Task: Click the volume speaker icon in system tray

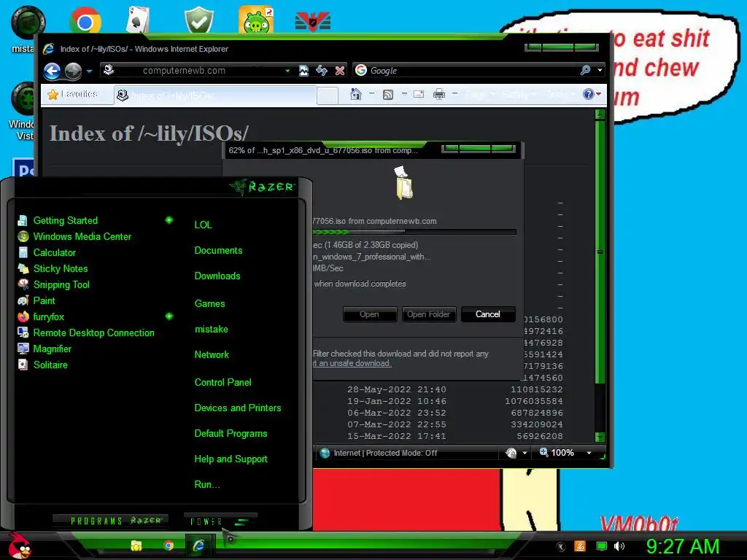Action: pos(619,546)
